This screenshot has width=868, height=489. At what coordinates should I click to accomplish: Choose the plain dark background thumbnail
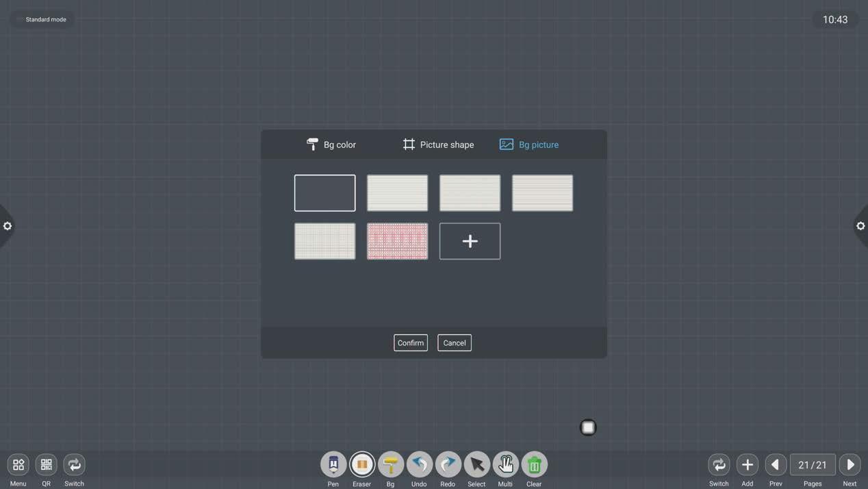(x=325, y=193)
